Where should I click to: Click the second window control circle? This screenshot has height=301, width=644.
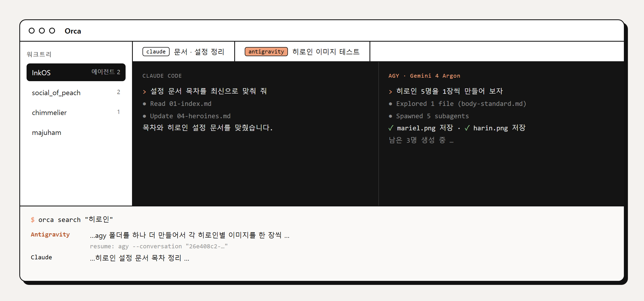(x=42, y=31)
